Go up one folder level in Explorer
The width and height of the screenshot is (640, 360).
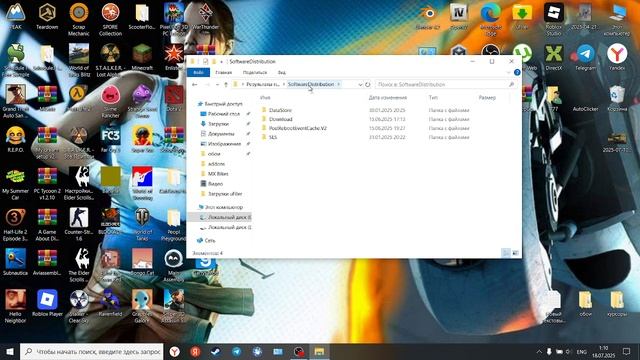(226, 84)
